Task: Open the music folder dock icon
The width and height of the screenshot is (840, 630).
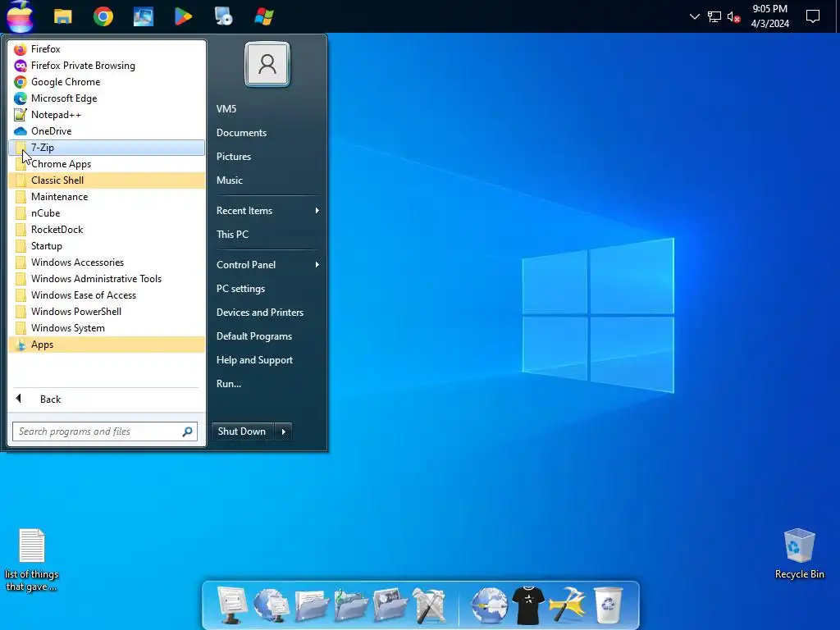Action: point(351,605)
